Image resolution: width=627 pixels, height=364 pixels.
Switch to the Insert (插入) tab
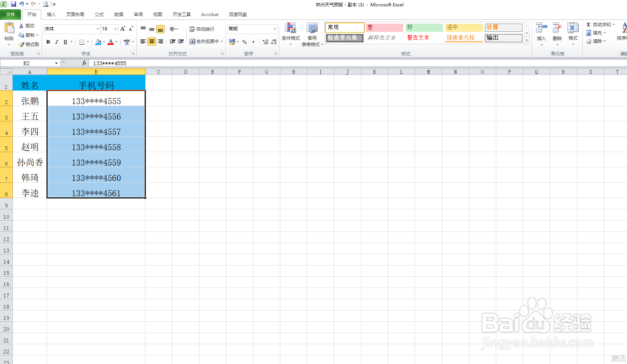(51, 15)
